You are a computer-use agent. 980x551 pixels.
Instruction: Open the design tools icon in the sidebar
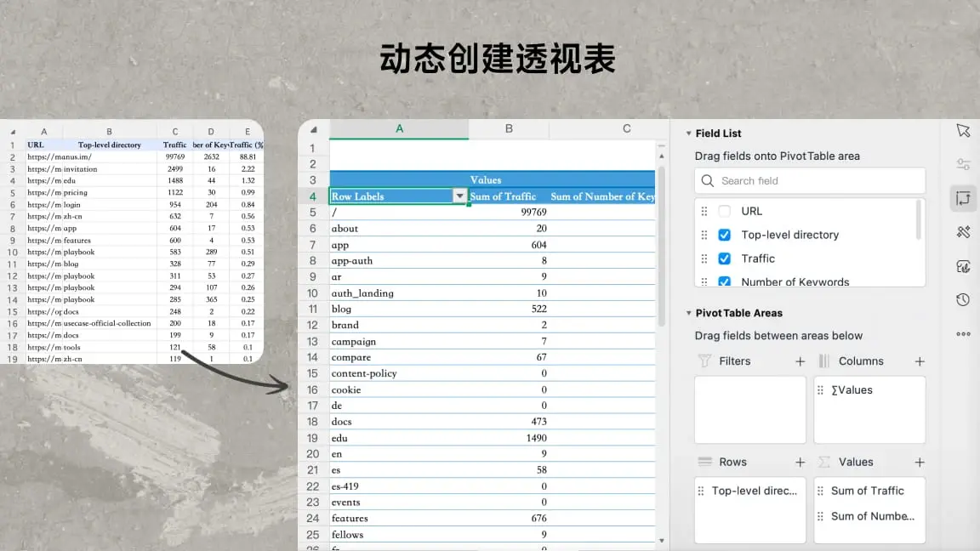(963, 232)
